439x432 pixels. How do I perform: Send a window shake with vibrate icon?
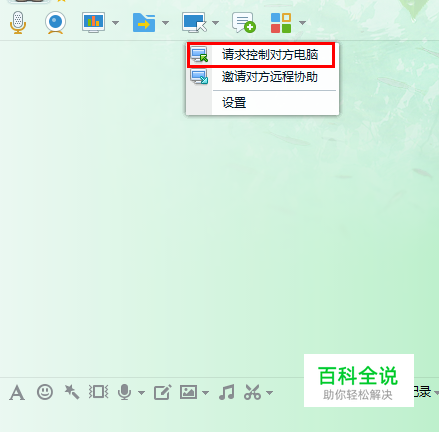(98, 392)
